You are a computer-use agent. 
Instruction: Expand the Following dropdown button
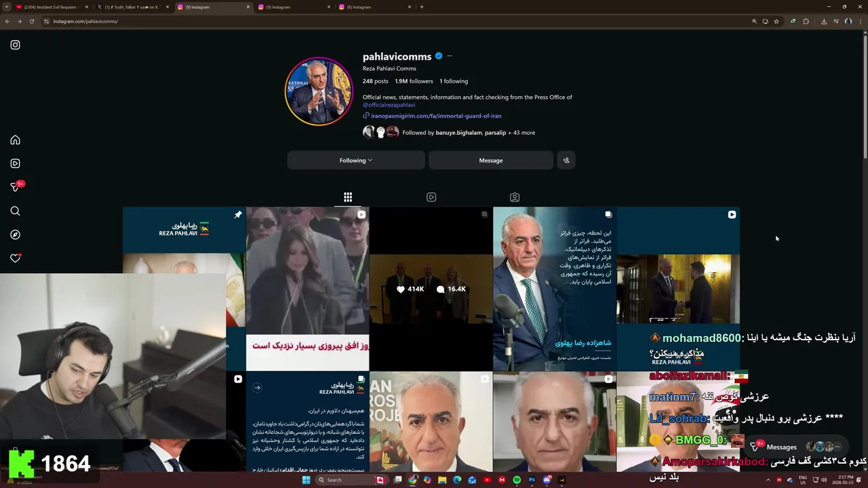click(x=356, y=161)
